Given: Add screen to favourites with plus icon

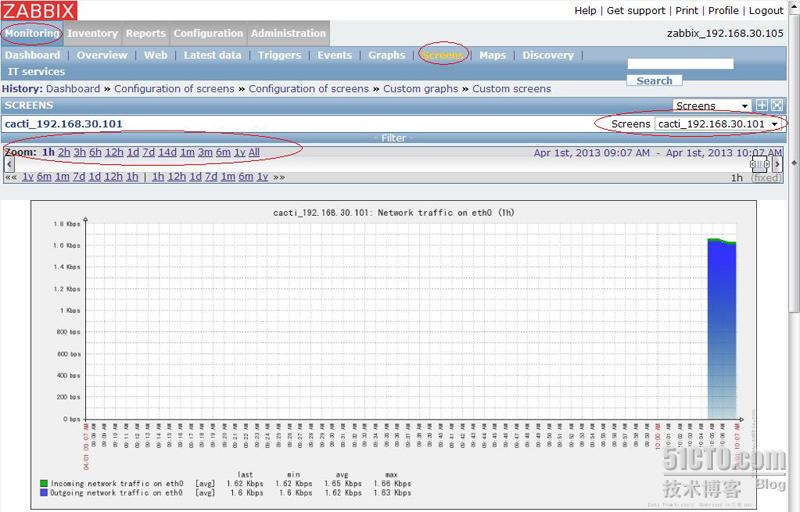Looking at the screenshot, I should click(762, 105).
